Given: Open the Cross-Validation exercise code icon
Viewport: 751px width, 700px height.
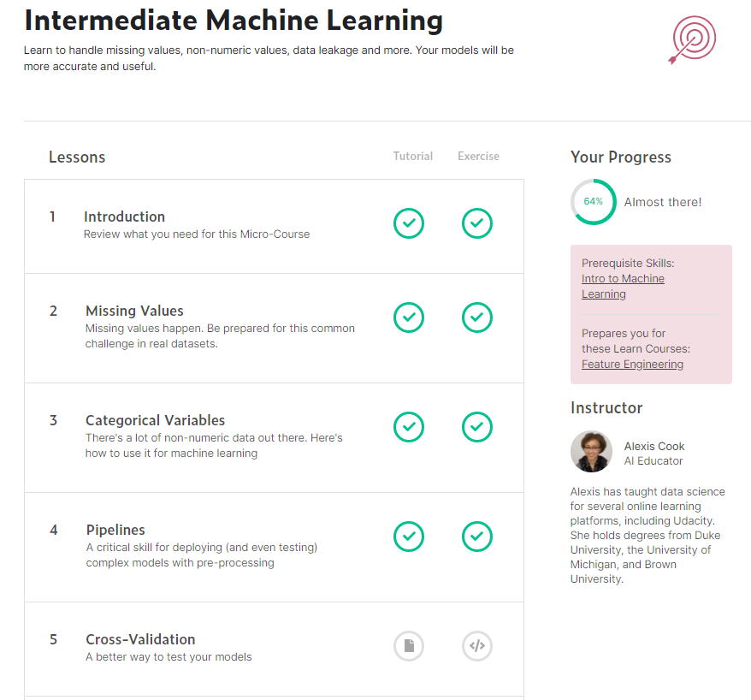Looking at the screenshot, I should pos(477,646).
